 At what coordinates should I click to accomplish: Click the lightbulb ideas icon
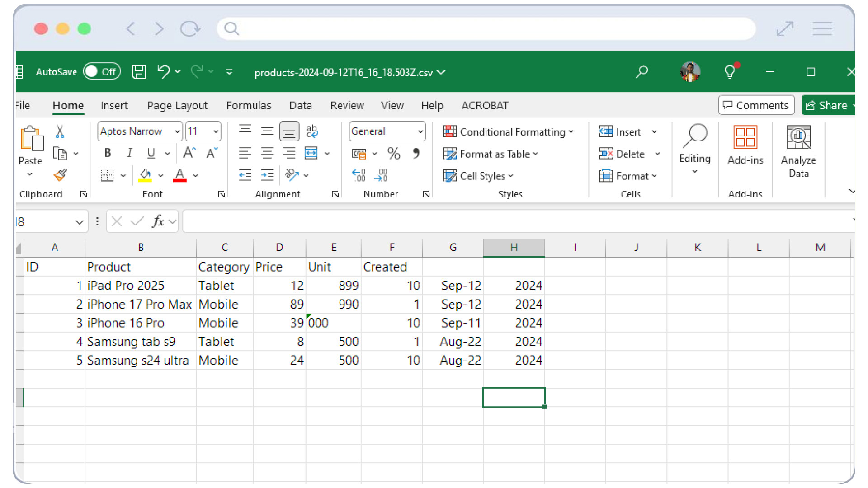click(730, 71)
